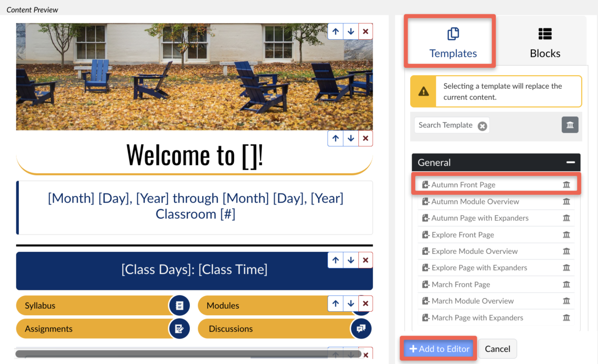Click the Discussions button's chat icon
This screenshot has height=364, width=598.
click(361, 329)
